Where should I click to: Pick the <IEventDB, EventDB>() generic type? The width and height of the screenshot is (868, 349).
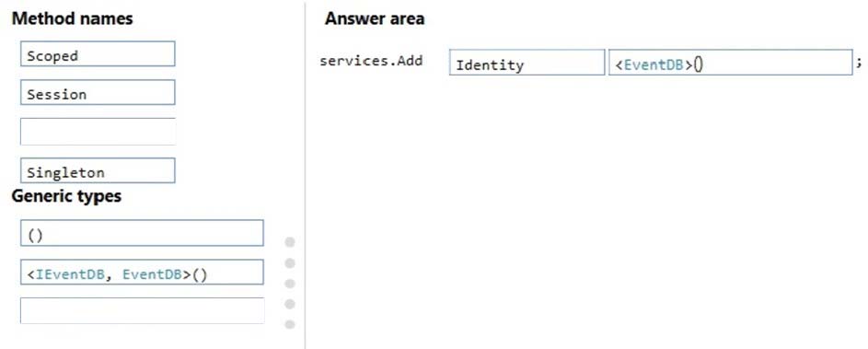[x=143, y=273]
